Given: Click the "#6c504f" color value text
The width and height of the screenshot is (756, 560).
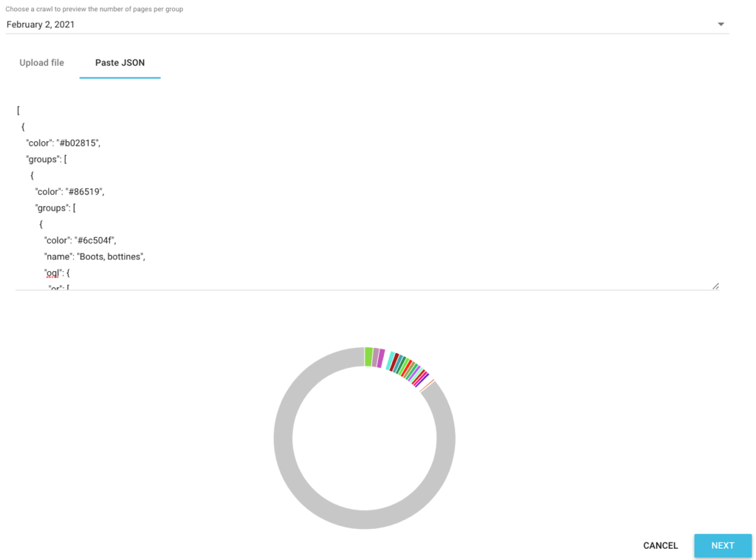Looking at the screenshot, I should [x=92, y=240].
